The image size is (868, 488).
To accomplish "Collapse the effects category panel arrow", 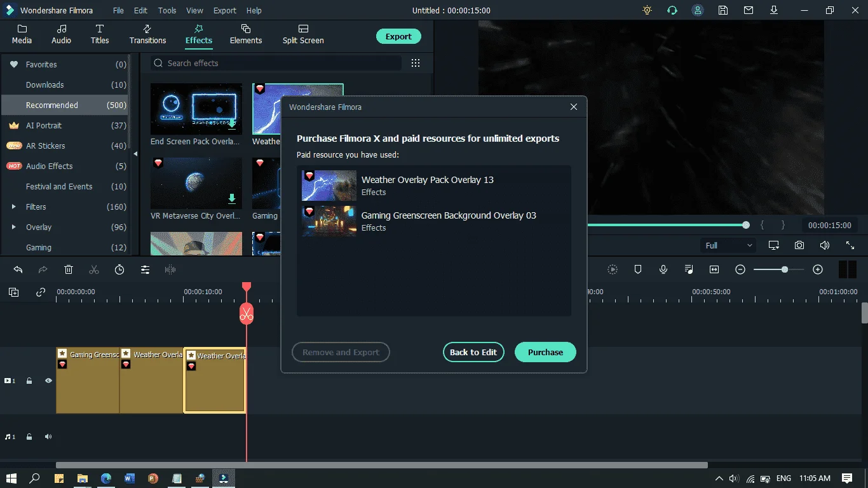I will pyautogui.click(x=135, y=154).
